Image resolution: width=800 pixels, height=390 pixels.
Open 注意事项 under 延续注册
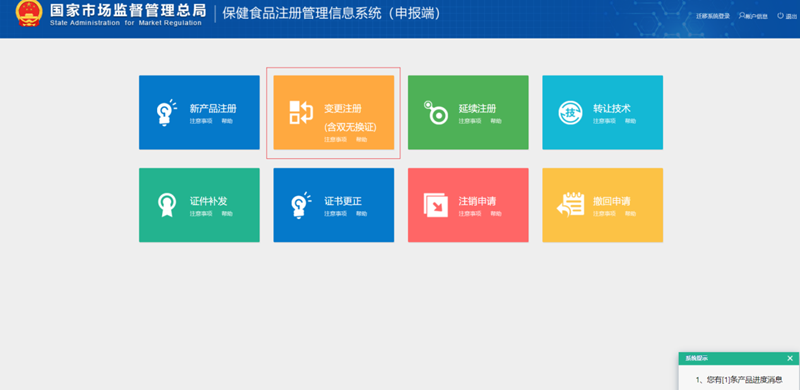point(469,121)
